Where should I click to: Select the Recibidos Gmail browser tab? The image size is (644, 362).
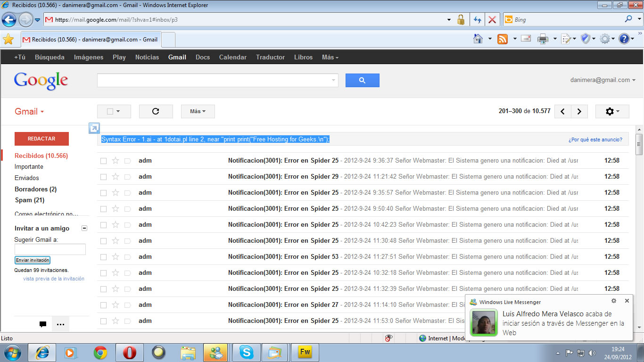(91, 40)
